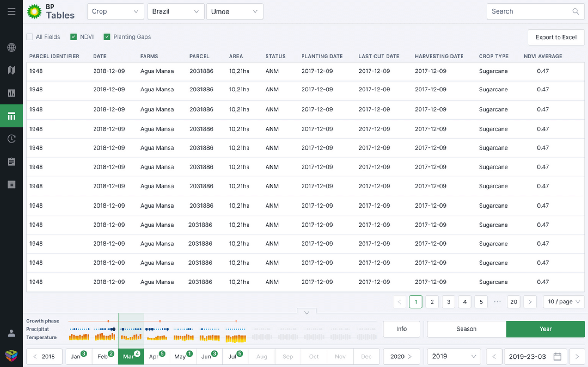The width and height of the screenshot is (588, 367).
Task: Open the Brazil country dropdown
Action: pos(175,11)
